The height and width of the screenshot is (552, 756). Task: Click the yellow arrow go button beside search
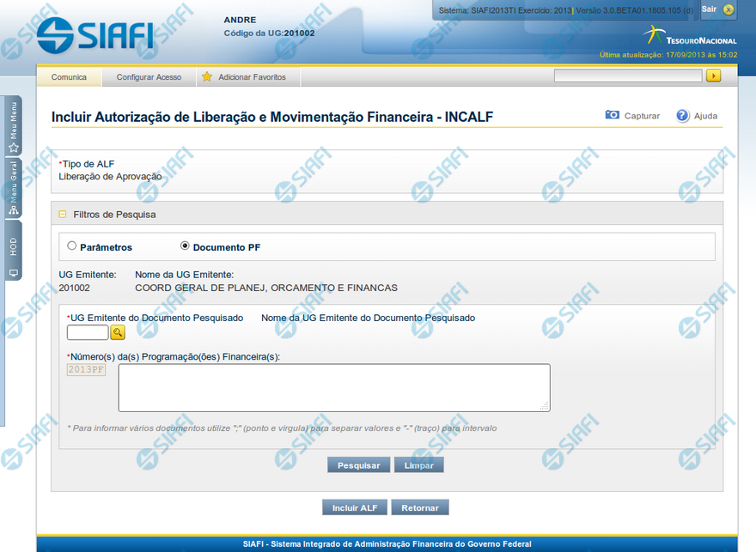pos(713,76)
